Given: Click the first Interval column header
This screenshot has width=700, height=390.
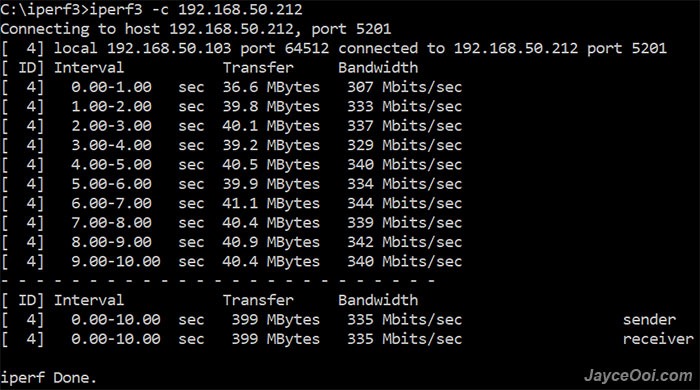Looking at the screenshot, I should click(89, 67).
